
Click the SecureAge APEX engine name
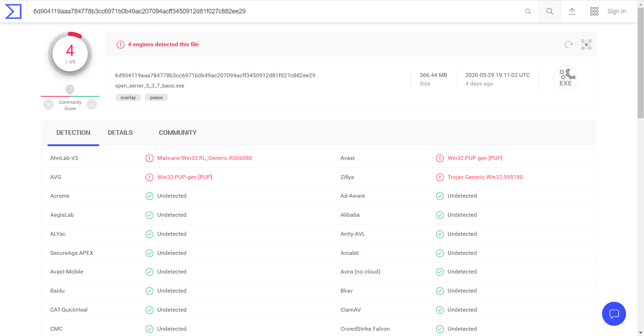tap(72, 253)
